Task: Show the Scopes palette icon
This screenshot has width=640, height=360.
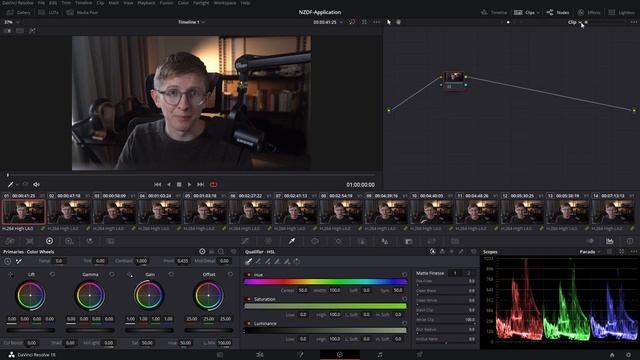Action: (x=609, y=241)
